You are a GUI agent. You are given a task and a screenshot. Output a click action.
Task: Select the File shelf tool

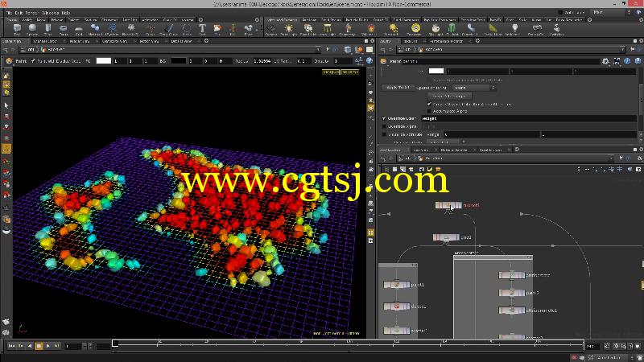(217, 29)
